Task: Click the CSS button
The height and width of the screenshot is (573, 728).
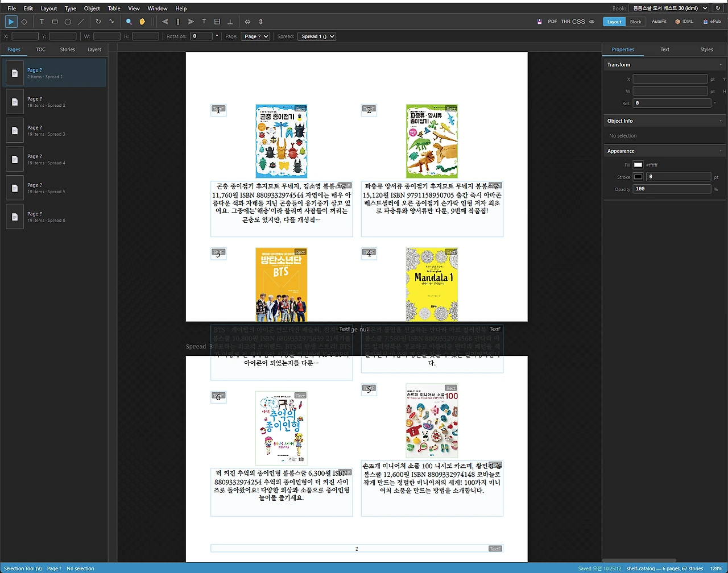Action: 578,22
